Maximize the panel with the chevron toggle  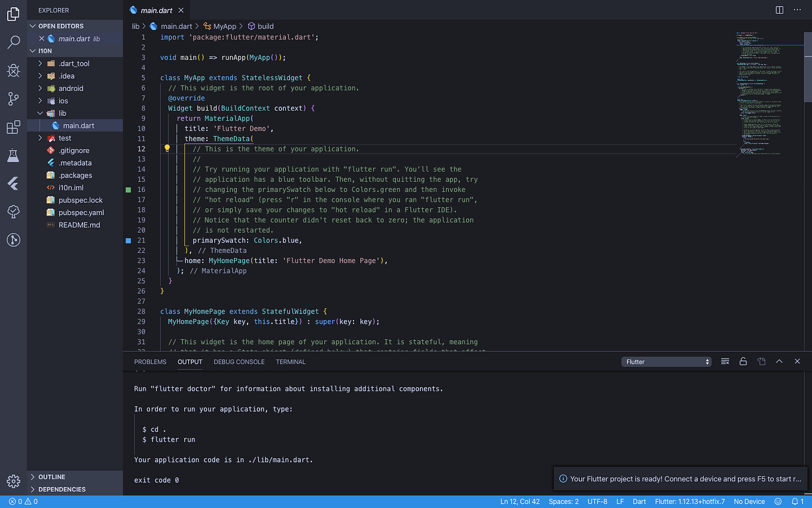click(x=779, y=361)
